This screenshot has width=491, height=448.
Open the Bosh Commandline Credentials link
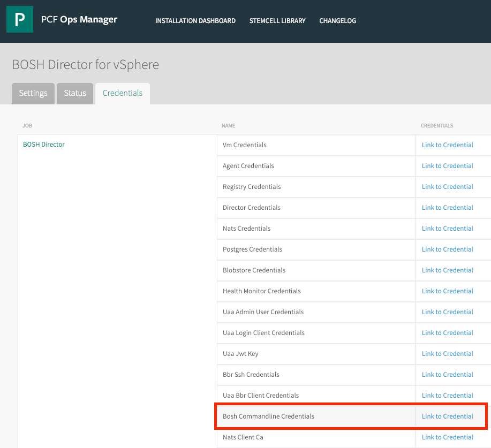[447, 416]
